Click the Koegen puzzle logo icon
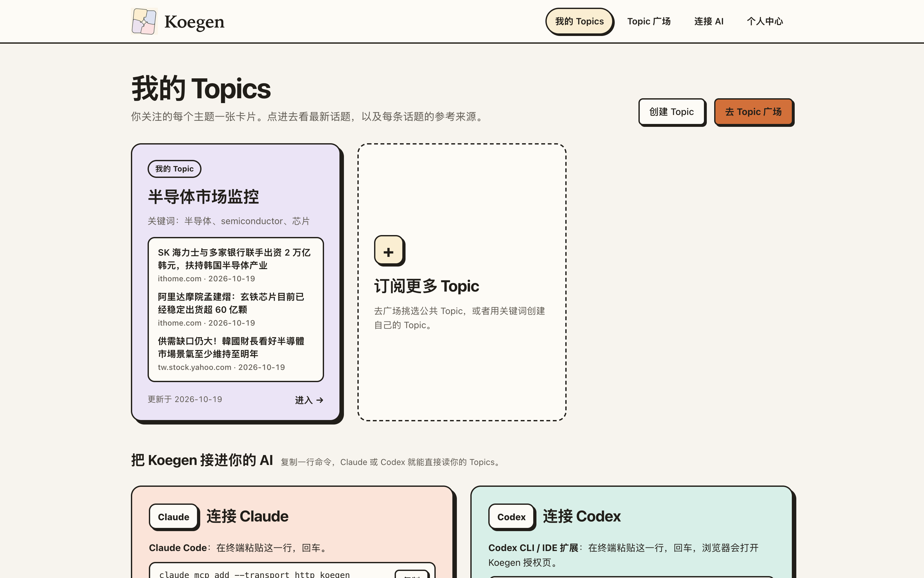This screenshot has width=924, height=578. 144,22
